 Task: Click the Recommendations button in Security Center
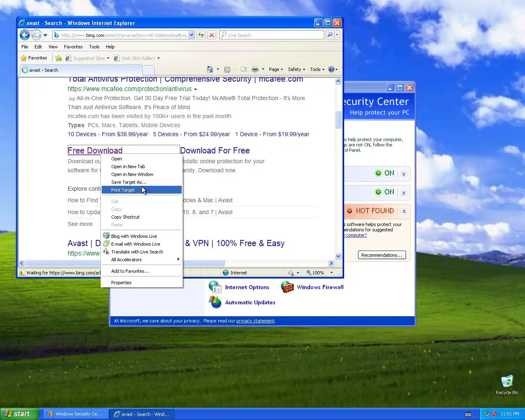point(382,255)
